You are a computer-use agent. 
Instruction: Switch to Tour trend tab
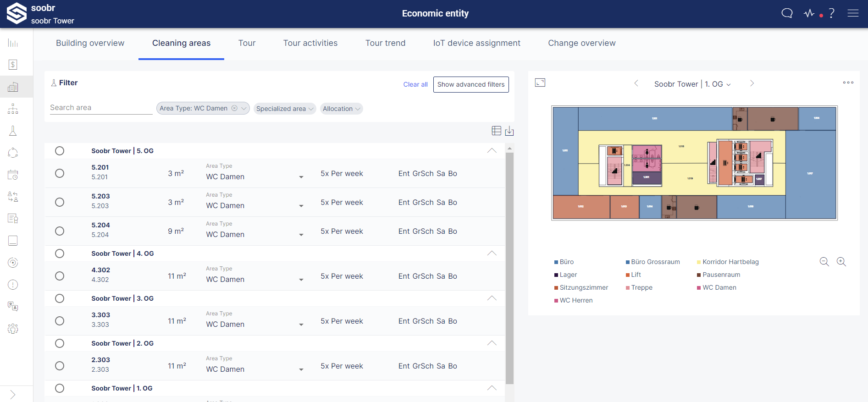coord(385,43)
